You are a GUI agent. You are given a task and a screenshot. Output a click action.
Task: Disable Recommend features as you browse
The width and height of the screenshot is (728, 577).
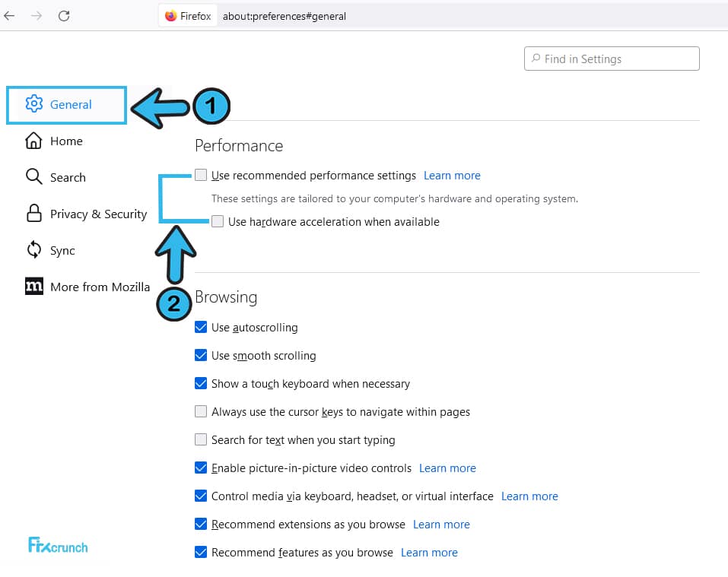pos(201,552)
